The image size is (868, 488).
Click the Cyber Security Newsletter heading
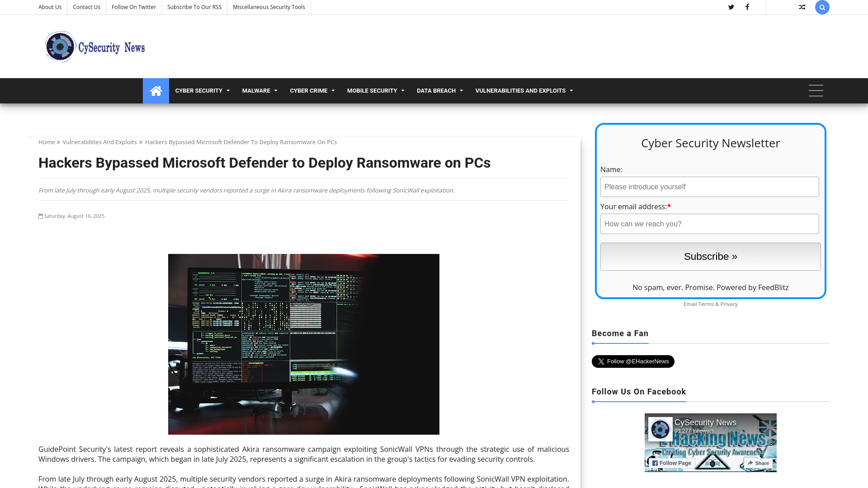click(x=710, y=143)
